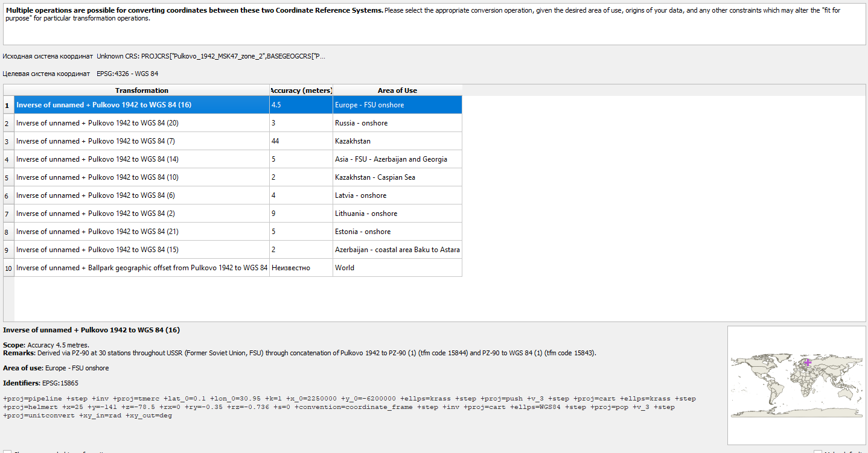The width and height of the screenshot is (868, 453).
Task: Click row header number 5
Action: click(x=8, y=177)
